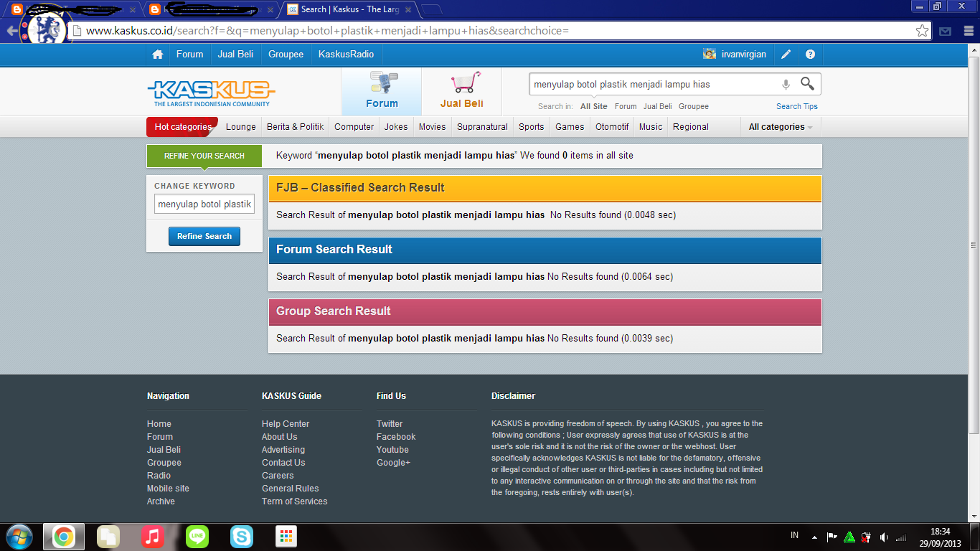Click the magnifier search icon
Screen dimensions: 980x551
coord(807,83)
